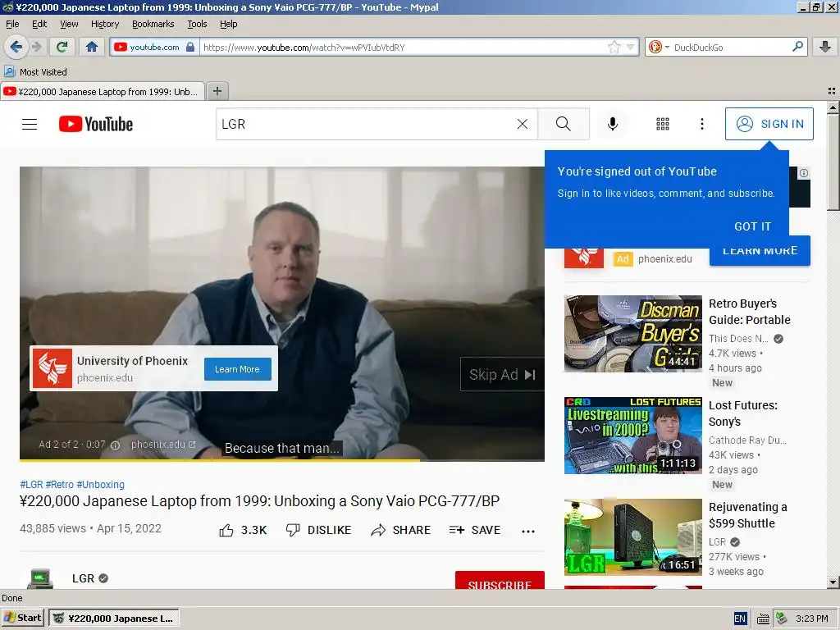Open the more actions ellipsis under the video
The height and width of the screenshot is (630, 840).
click(528, 531)
